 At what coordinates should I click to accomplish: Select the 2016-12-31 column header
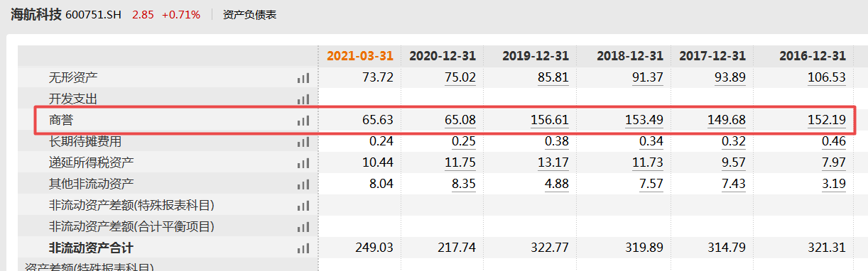[x=813, y=55]
